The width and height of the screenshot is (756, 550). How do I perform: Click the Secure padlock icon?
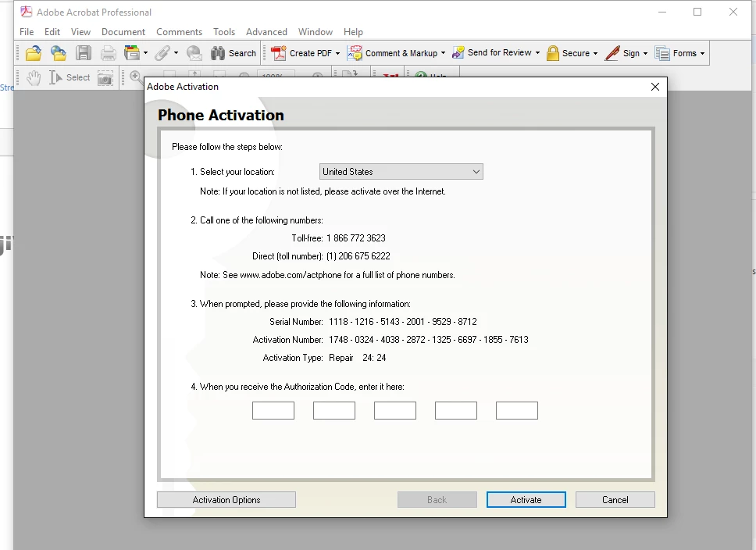click(x=553, y=53)
